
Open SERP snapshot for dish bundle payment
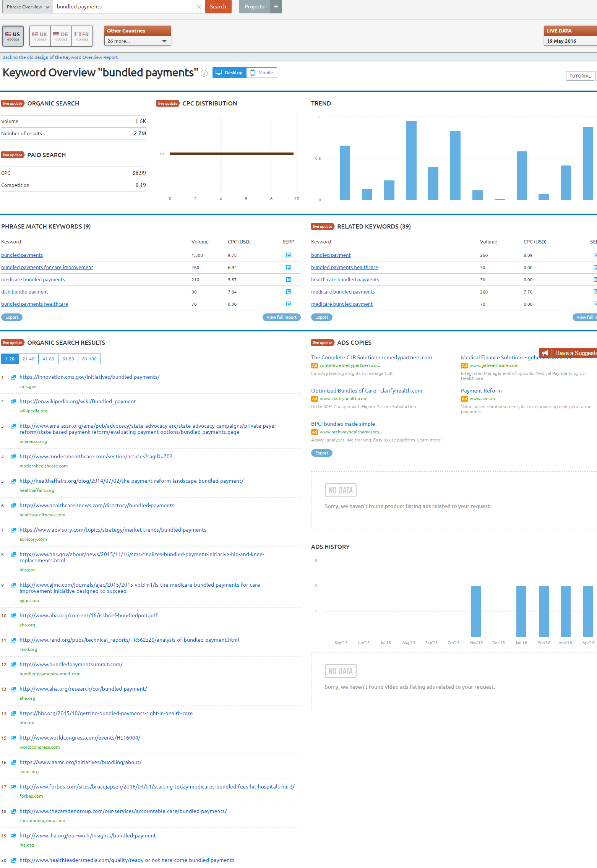289,292
